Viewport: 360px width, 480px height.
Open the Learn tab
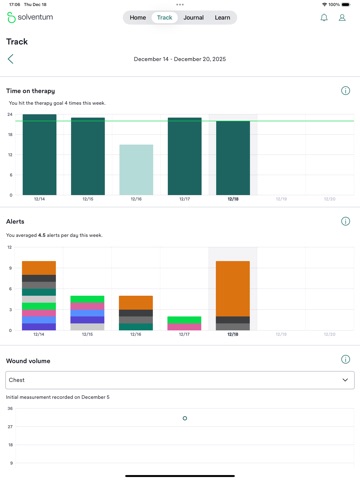[222, 18]
